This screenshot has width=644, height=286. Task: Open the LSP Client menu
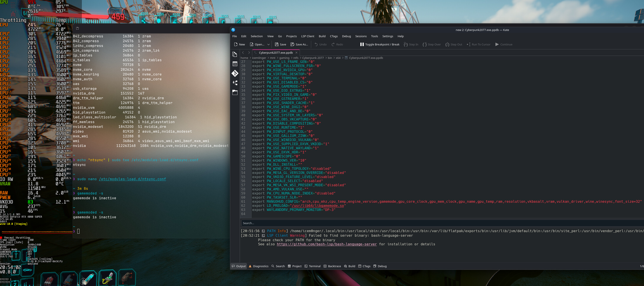pyautogui.click(x=307, y=36)
